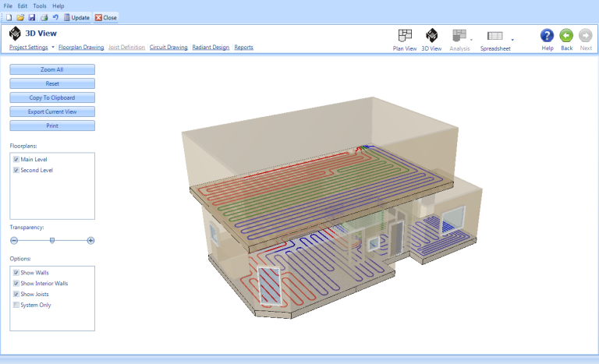Click the Analysis icon

[x=459, y=36]
